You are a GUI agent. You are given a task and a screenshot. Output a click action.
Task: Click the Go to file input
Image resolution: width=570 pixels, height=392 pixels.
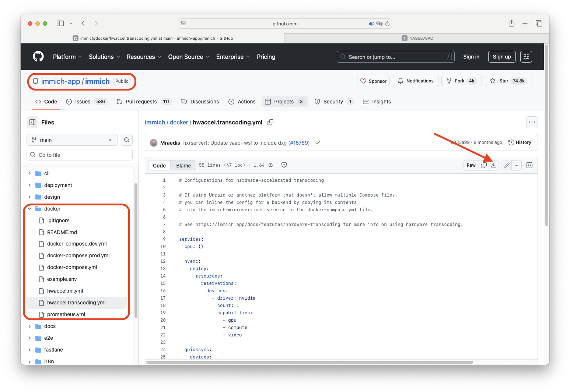(80, 155)
